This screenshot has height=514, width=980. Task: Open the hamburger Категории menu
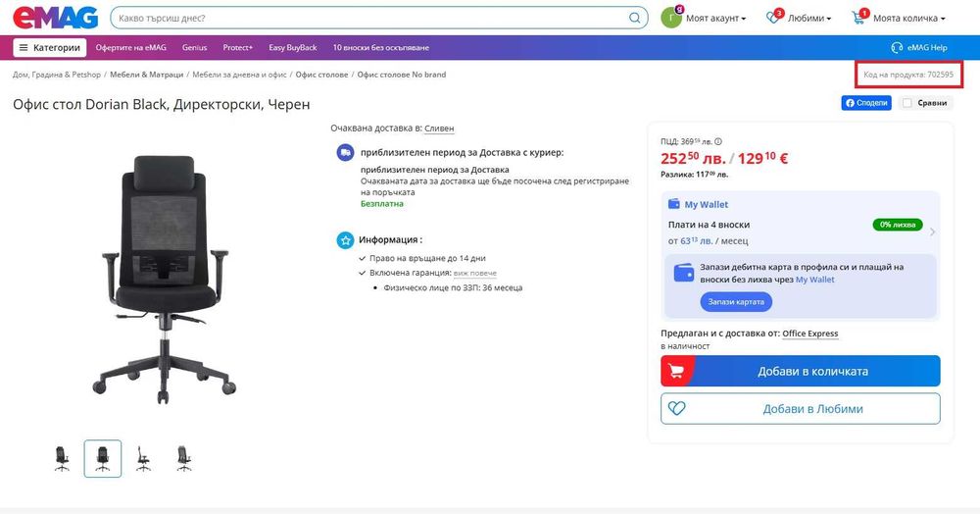coord(49,47)
